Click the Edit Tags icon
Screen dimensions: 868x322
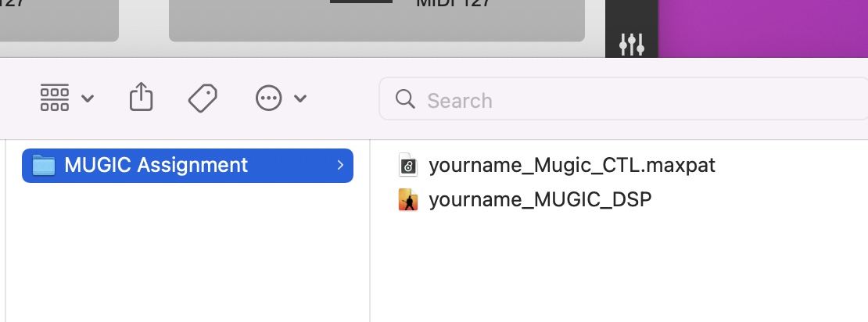tap(203, 98)
